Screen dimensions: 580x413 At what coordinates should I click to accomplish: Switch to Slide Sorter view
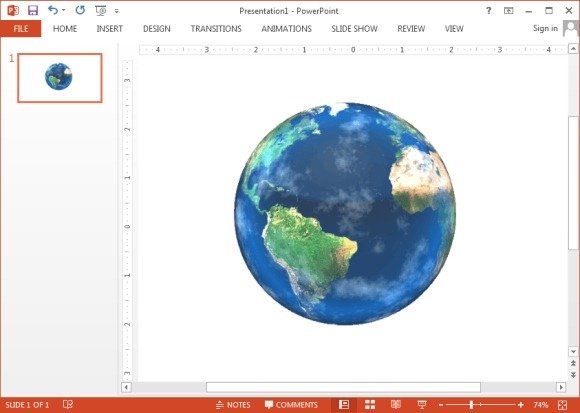370,405
